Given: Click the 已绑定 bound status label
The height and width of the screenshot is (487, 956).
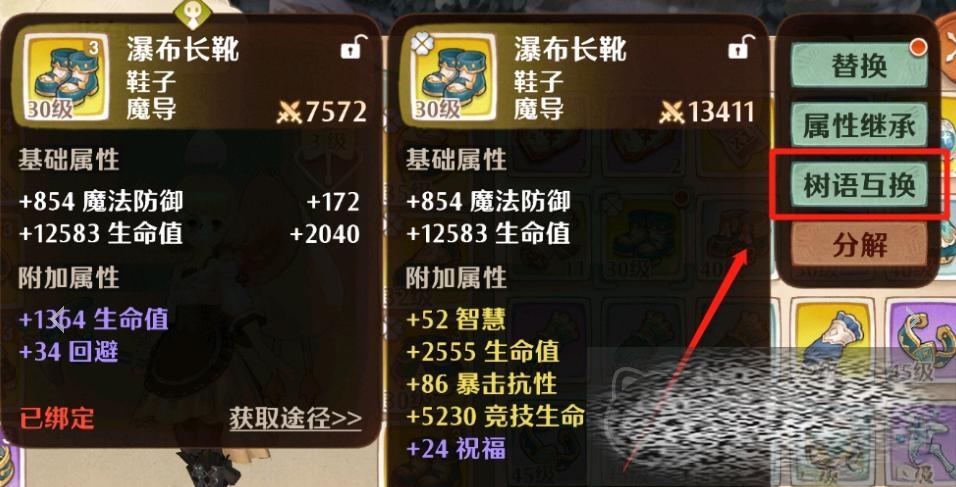Looking at the screenshot, I should point(57,419).
